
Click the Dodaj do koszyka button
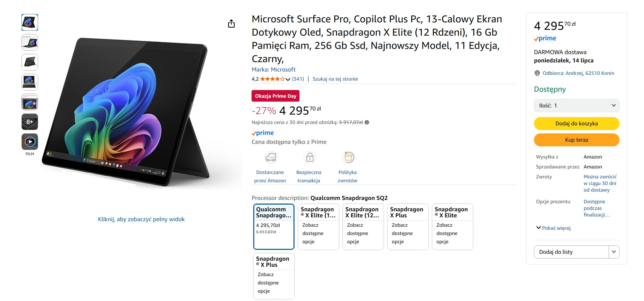[x=576, y=123]
